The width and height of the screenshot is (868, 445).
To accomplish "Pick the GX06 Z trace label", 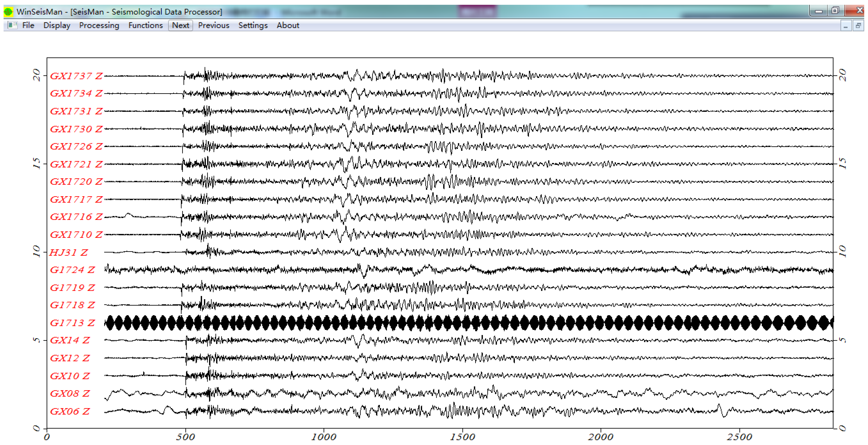I will click(70, 411).
